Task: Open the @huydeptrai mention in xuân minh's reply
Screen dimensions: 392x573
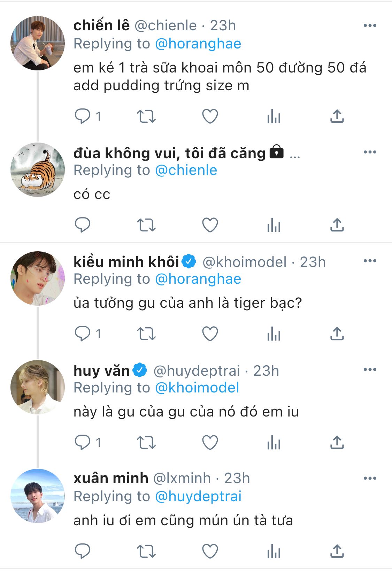Action: [x=198, y=497]
